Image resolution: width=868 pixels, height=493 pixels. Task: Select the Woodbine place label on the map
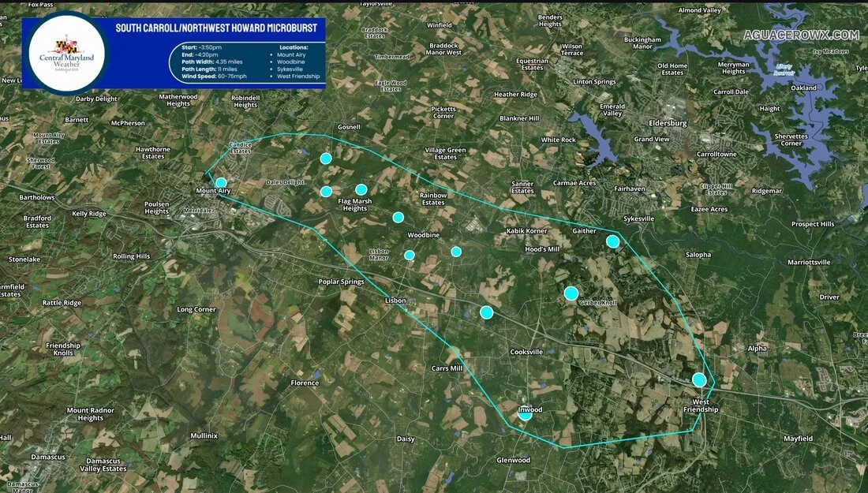pos(424,235)
